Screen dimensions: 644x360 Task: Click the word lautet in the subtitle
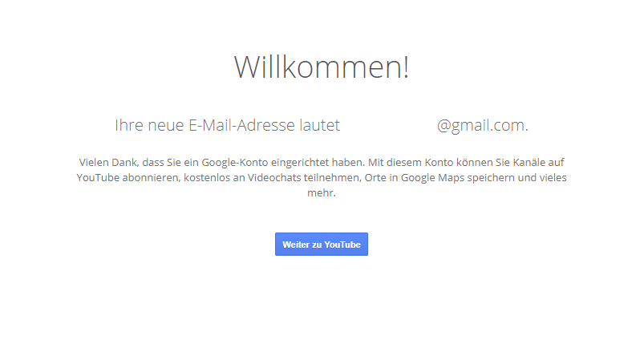319,125
